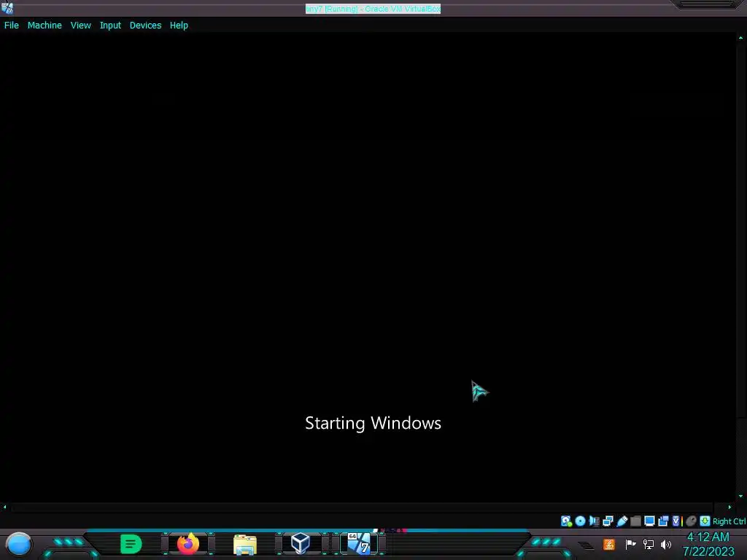Open the Devices menu

click(145, 26)
